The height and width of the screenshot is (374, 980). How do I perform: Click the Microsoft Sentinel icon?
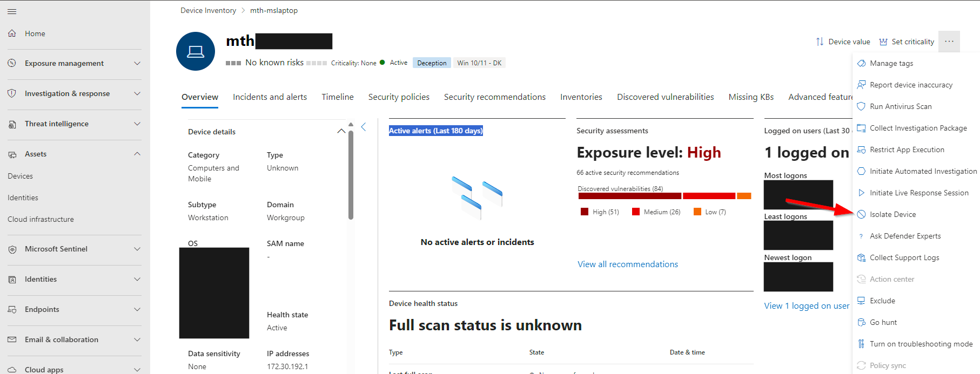click(x=12, y=249)
